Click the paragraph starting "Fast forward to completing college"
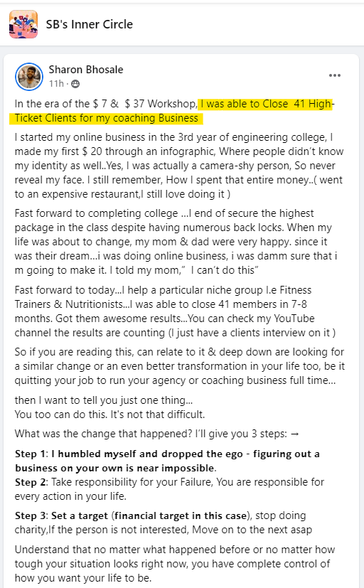Viewport: 364px width, 588px height. 176,242
